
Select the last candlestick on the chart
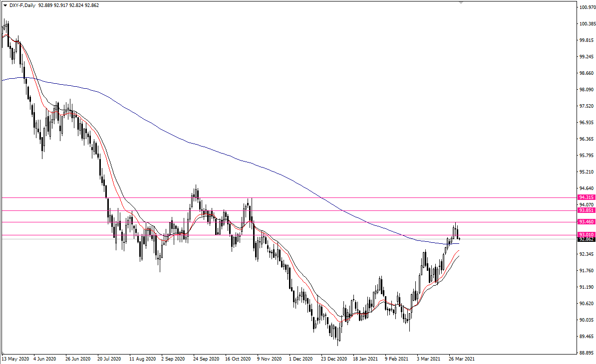pyautogui.click(x=460, y=239)
